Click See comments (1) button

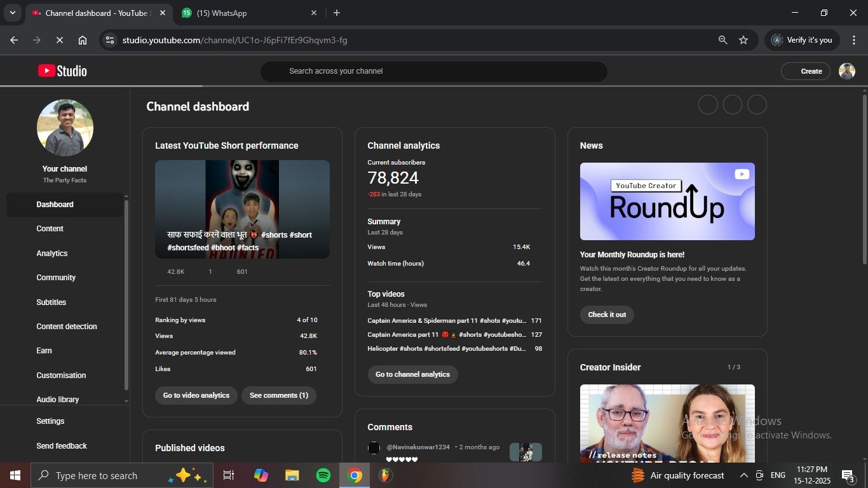pos(278,395)
